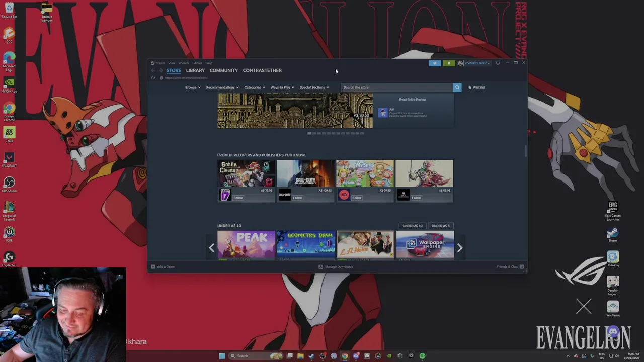Click the Team17 publisher logo

(225, 195)
